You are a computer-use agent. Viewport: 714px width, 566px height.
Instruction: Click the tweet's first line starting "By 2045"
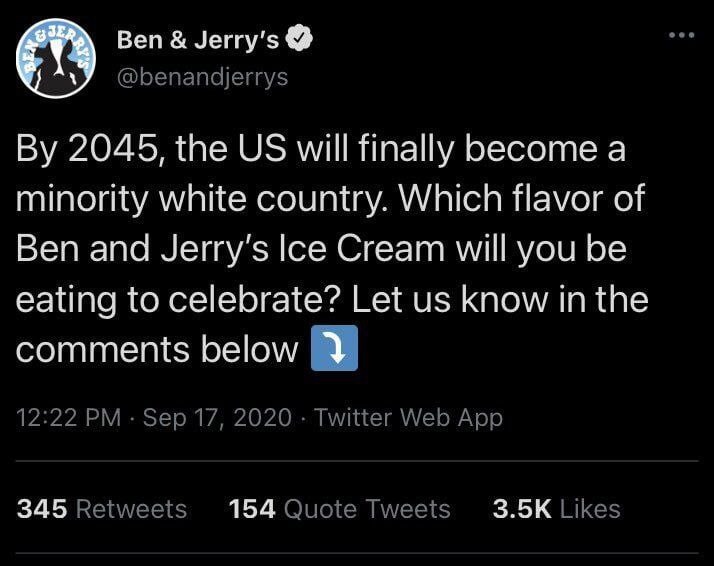coord(321,152)
